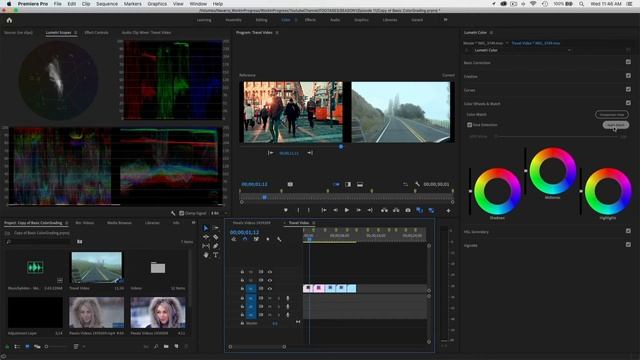Viewport: 640px width, 360px height.
Task: Open the Graphics menu in menu bar
Action: pos(157,4)
